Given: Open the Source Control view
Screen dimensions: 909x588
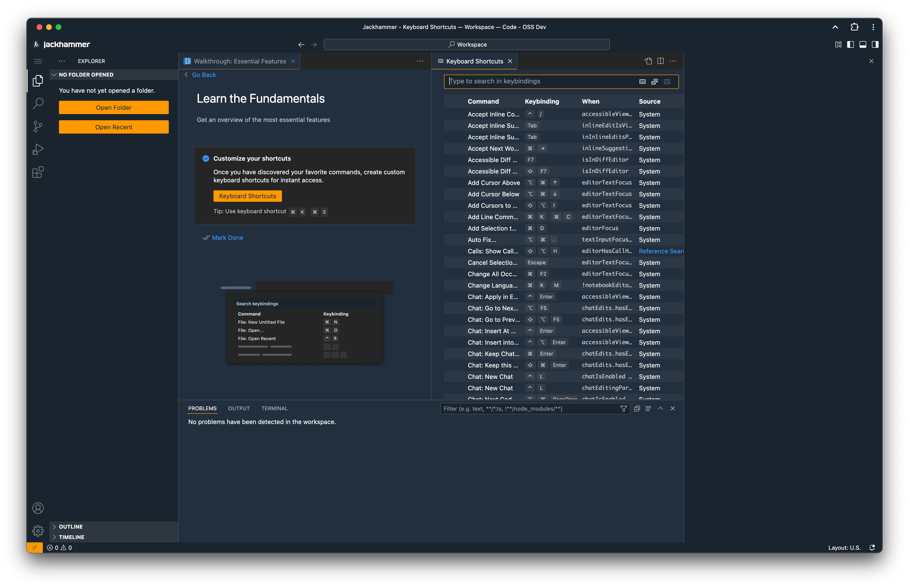Looking at the screenshot, I should coord(38,126).
